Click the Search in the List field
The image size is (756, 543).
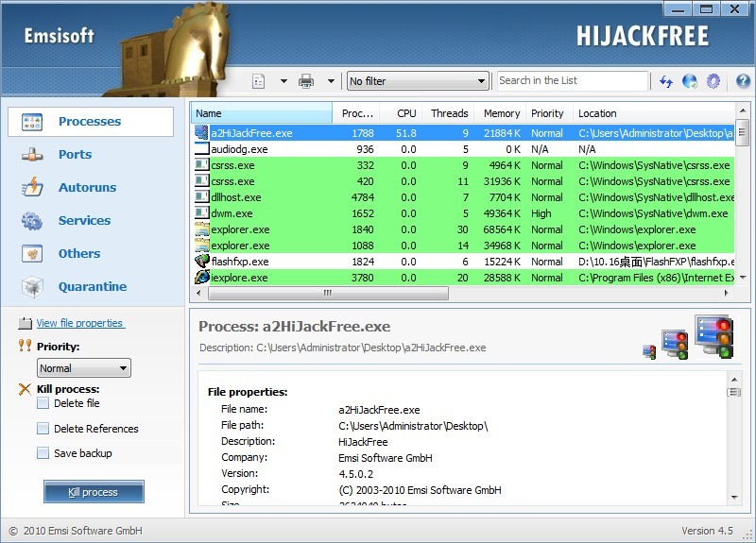571,81
